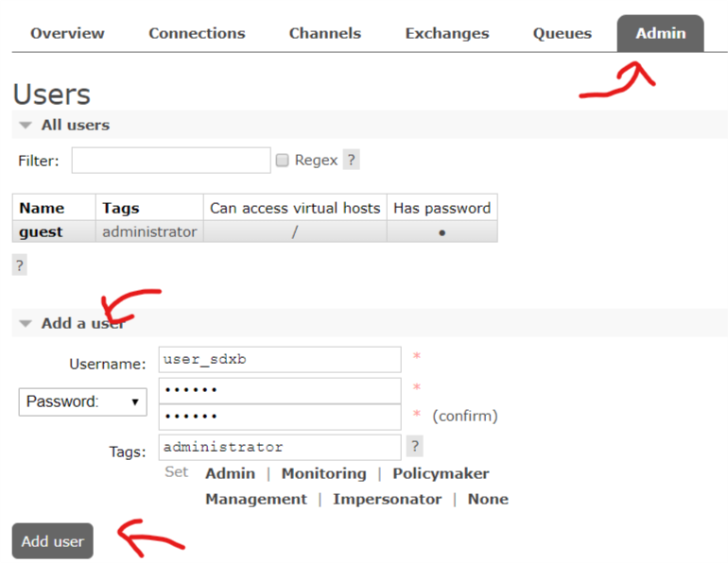Open the Password type dropdown
This screenshot has height=563, width=728.
[x=82, y=401]
